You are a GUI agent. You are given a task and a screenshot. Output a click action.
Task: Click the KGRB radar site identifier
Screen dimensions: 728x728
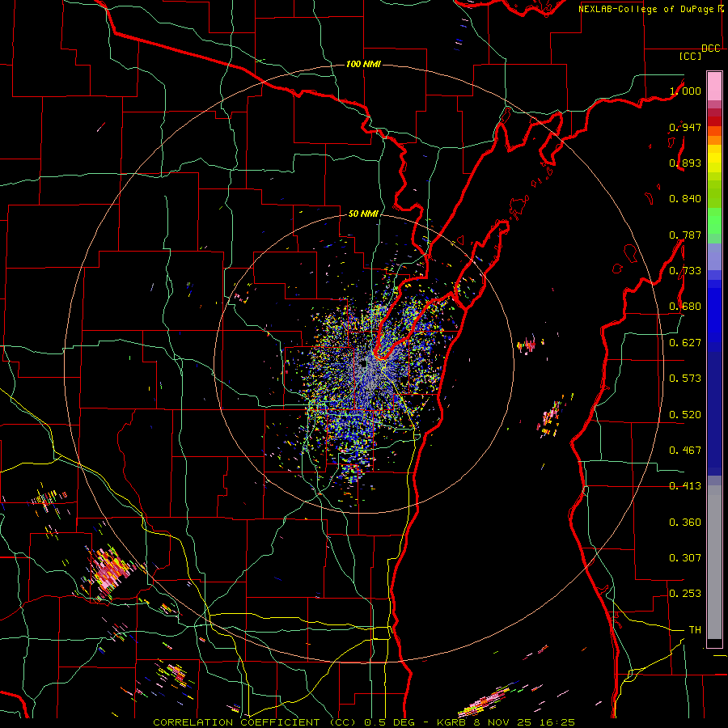click(451, 722)
